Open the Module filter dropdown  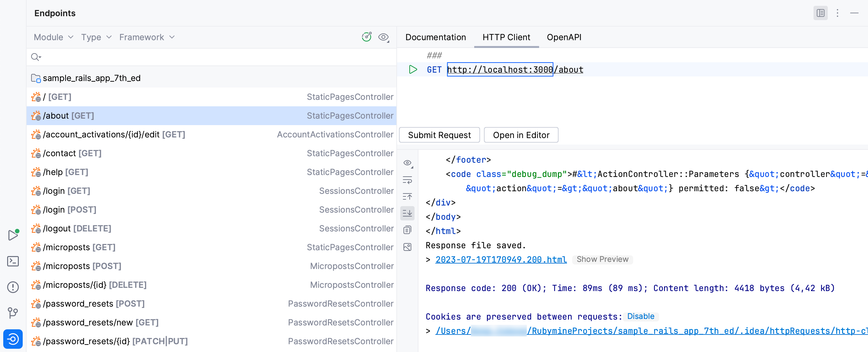(53, 37)
